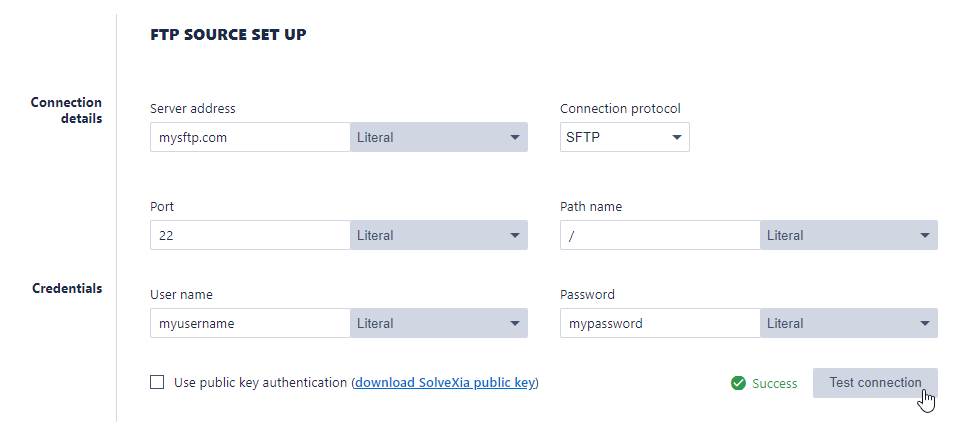The width and height of the screenshot is (979, 422).
Task: Open the Path name Literal dropdown
Action: tap(848, 235)
